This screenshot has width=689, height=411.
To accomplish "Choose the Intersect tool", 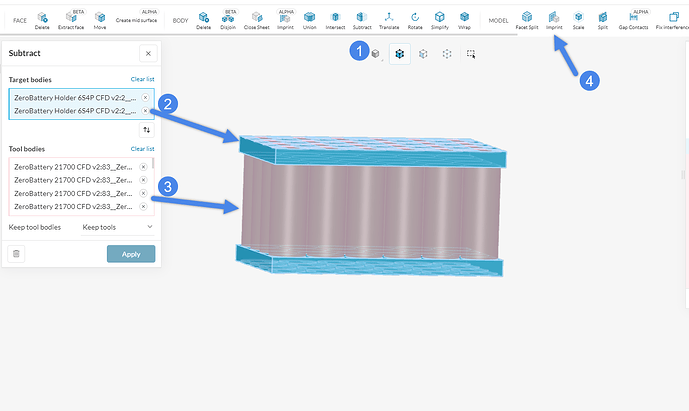I will point(335,18).
